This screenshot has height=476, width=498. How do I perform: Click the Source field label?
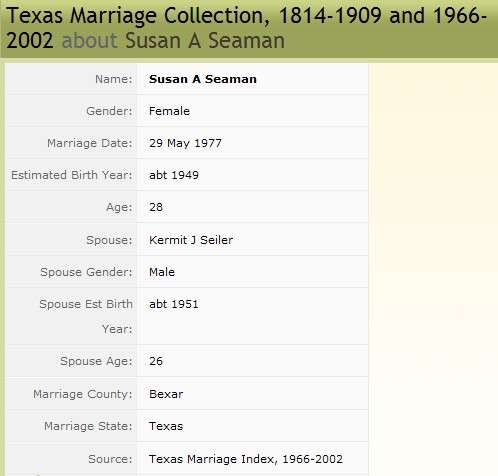pyautogui.click(x=110, y=459)
